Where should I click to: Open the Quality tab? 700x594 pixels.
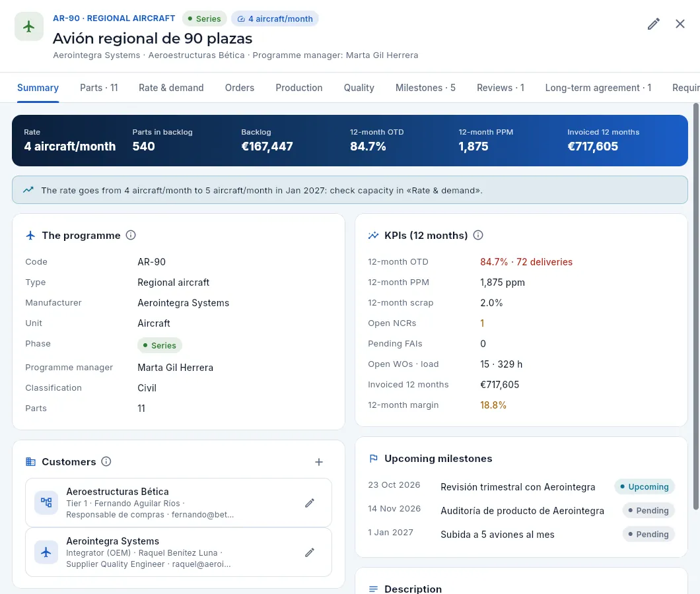tap(359, 88)
